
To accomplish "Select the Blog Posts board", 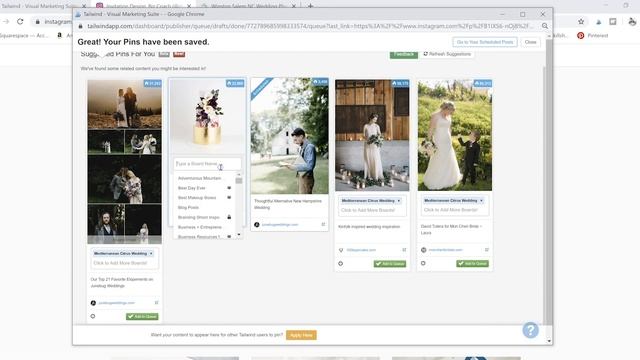I will coord(188,208).
